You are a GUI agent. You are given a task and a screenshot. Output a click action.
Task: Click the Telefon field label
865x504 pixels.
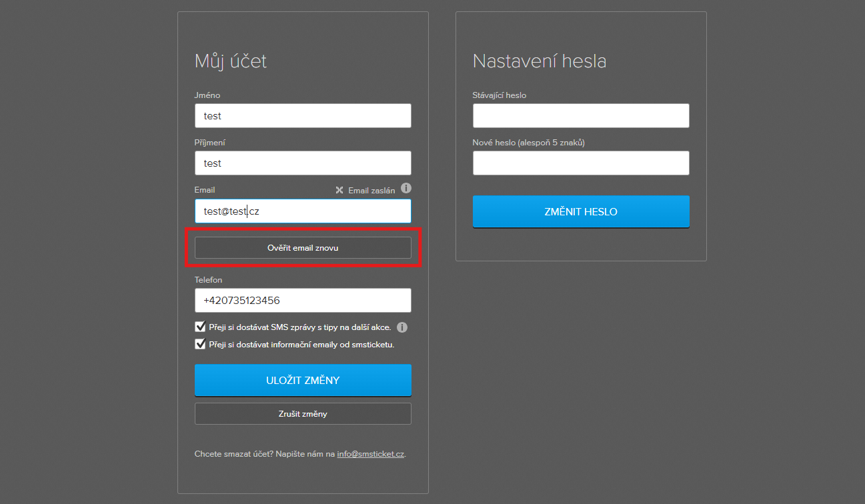pyautogui.click(x=208, y=280)
